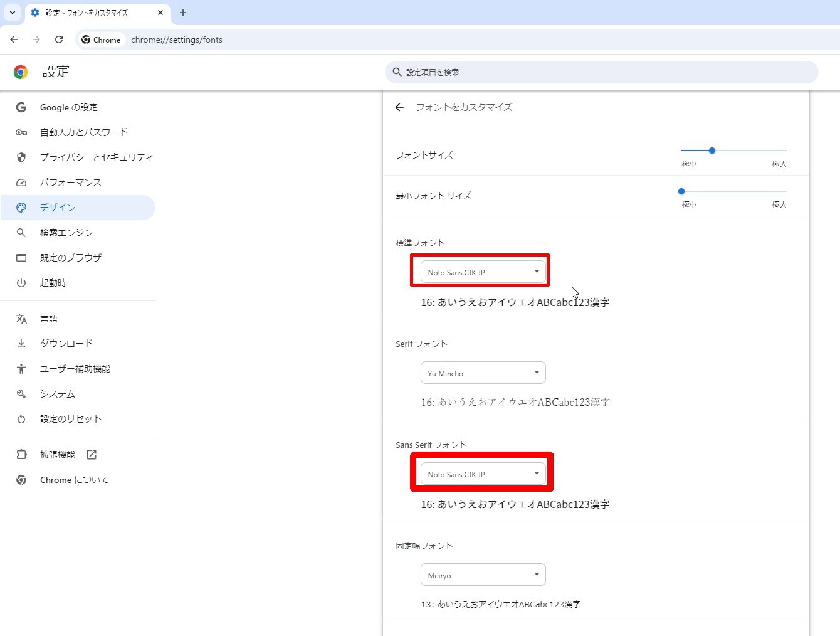Open the 固定幅フォント Meiryo dropdown
The image size is (840, 636).
click(x=483, y=575)
